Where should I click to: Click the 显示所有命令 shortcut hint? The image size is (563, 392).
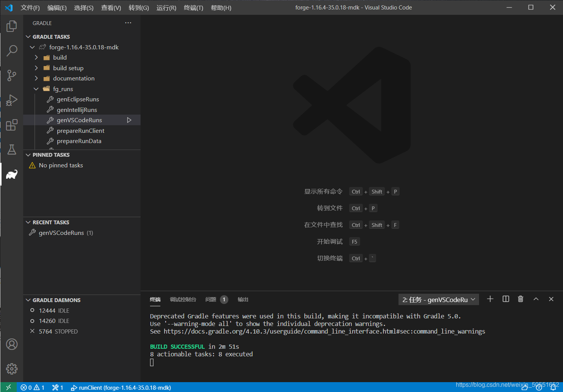pyautogui.click(x=323, y=192)
